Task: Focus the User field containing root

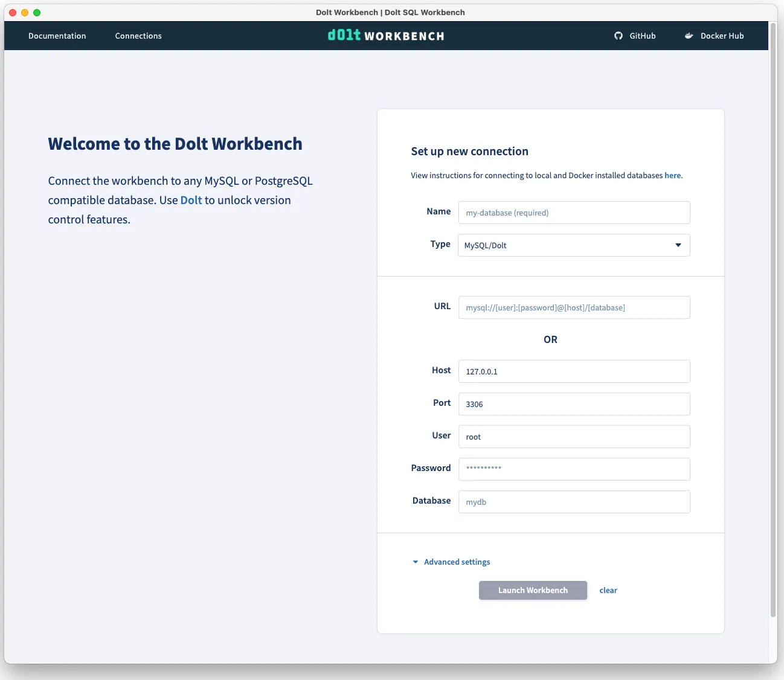Action: [x=574, y=436]
